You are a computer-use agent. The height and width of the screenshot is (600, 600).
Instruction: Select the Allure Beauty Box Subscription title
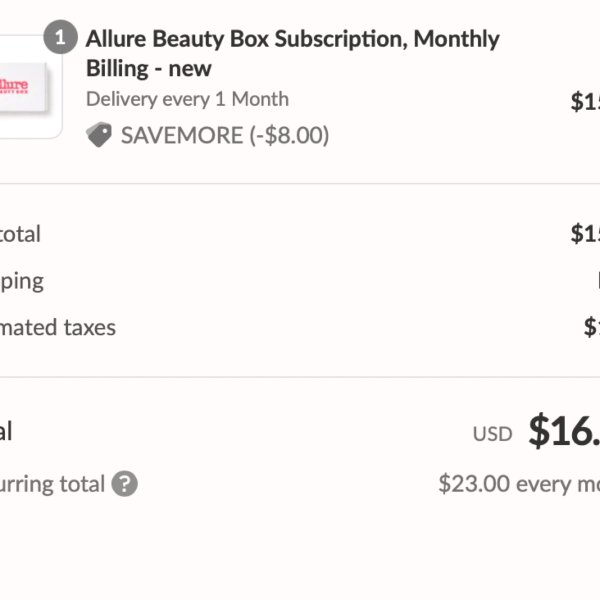[292, 54]
